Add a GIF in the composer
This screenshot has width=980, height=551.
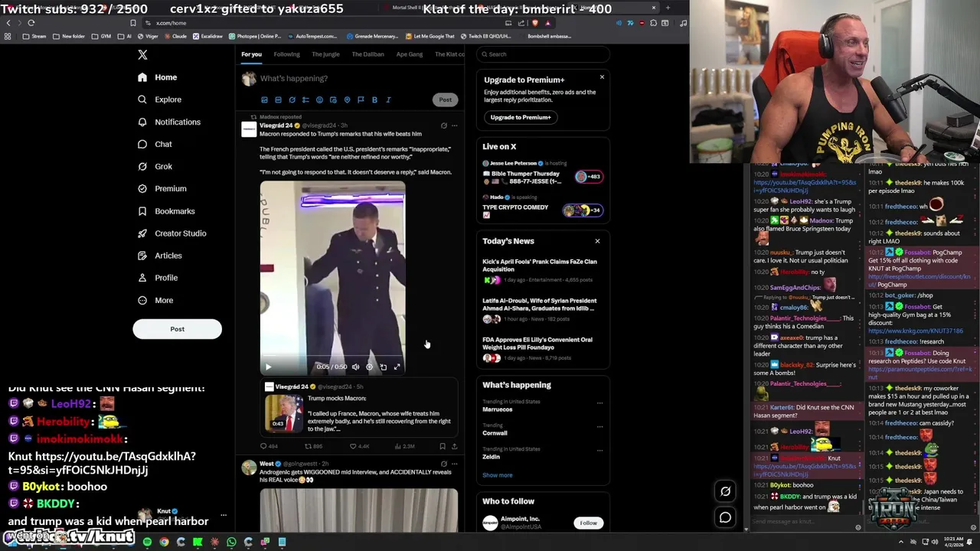278,99
